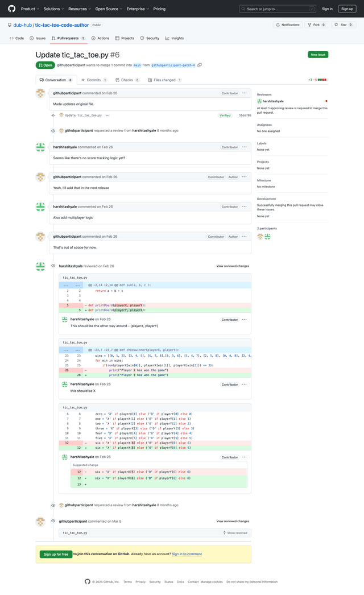
Task: Open commit hash 5bdef06
Action: [x=245, y=115]
